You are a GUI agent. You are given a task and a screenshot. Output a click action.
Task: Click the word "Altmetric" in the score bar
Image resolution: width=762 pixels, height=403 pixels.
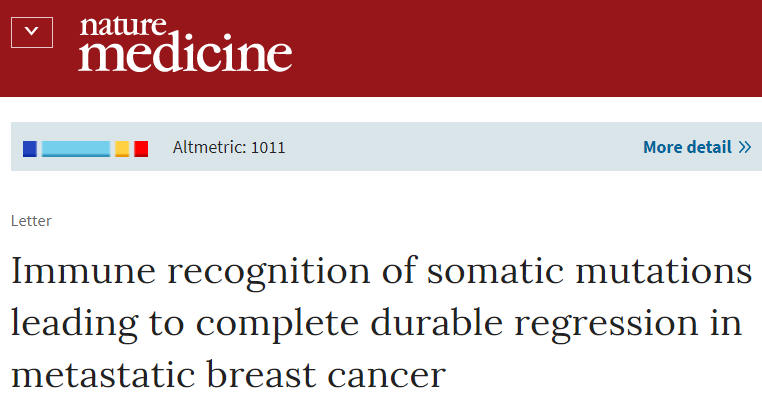tap(208, 147)
